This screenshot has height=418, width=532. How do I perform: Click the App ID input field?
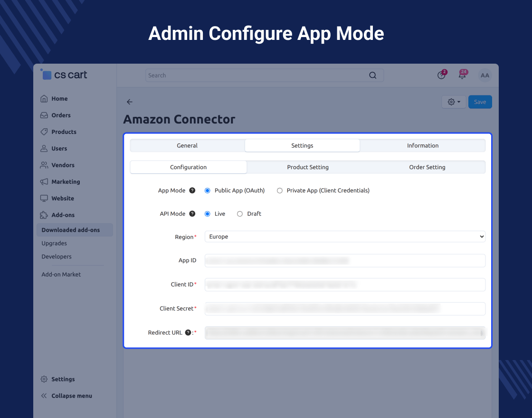[345, 261]
